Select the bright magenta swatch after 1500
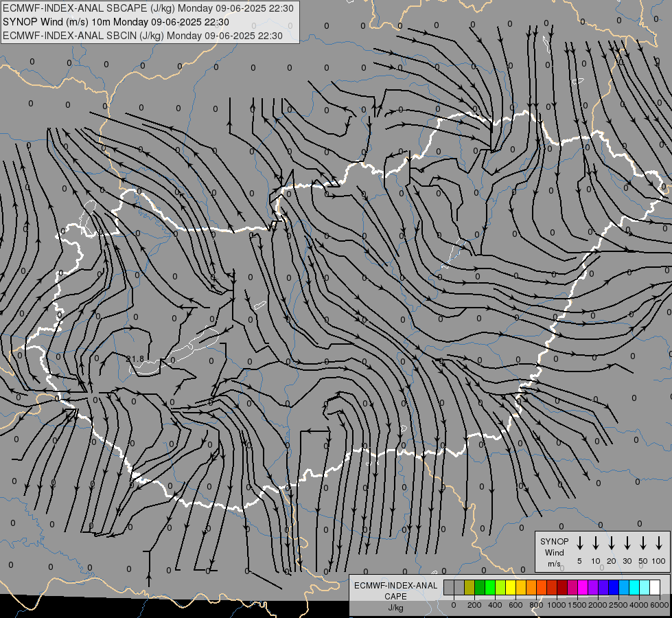Viewport: 672px width, 618px height. [583, 587]
